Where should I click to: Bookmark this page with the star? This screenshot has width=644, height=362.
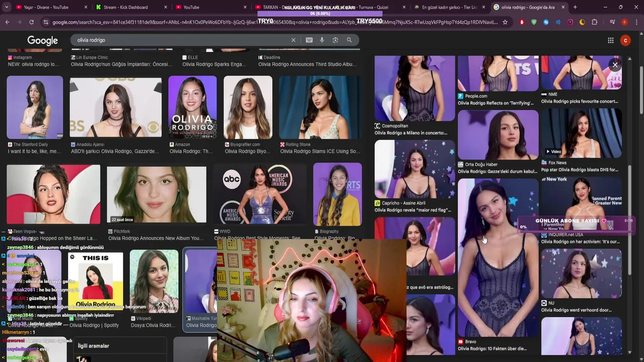click(x=505, y=22)
